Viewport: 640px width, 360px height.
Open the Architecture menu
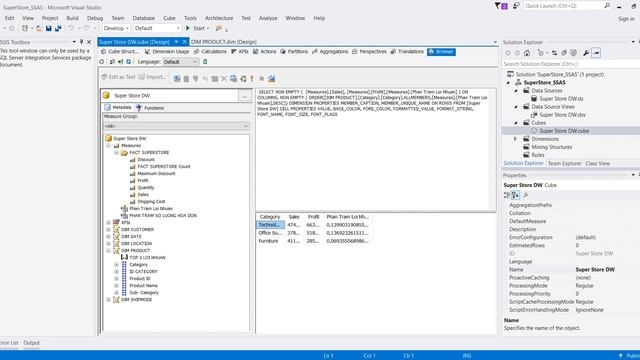(219, 18)
